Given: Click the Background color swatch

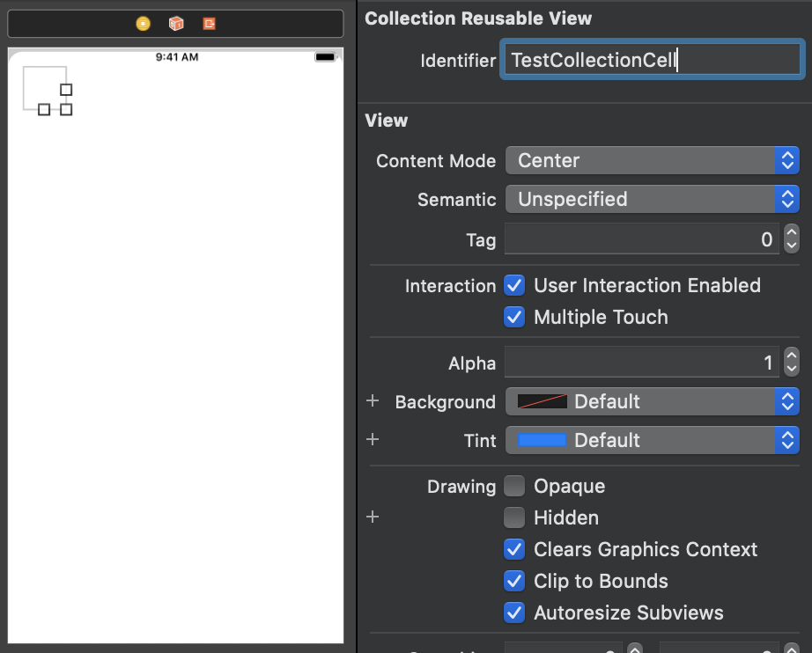Looking at the screenshot, I should pyautogui.click(x=543, y=401).
